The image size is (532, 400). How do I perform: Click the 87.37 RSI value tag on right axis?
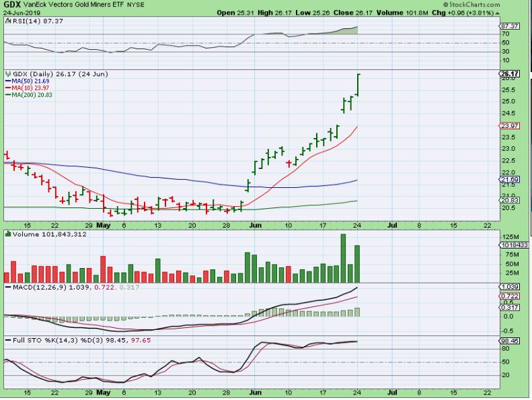pyautogui.click(x=510, y=26)
